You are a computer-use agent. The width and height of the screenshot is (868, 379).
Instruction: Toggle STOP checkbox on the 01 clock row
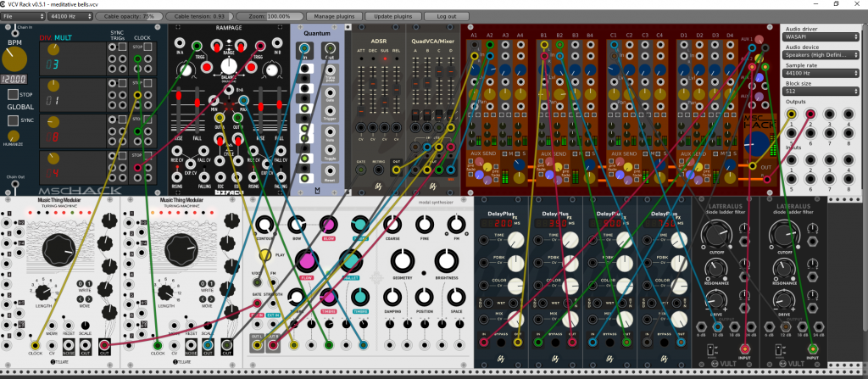(147, 84)
